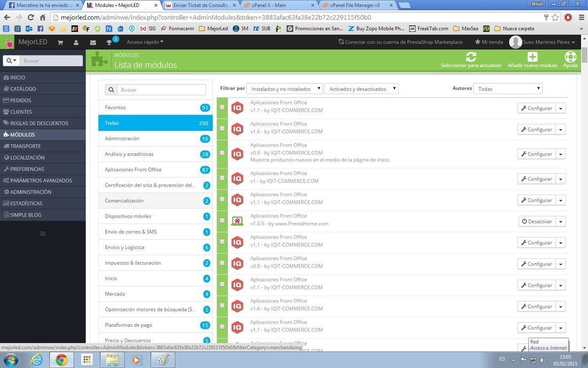Click 'Añadir nuevo módulo' plus icon
The height and width of the screenshot is (368, 588).
pyautogui.click(x=532, y=57)
